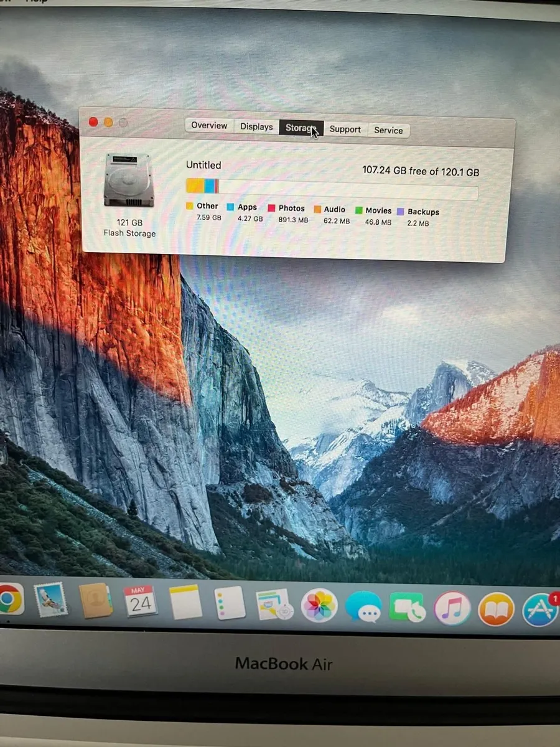Open the App Store with update badge
The width and height of the screenshot is (560, 747).
(540, 609)
